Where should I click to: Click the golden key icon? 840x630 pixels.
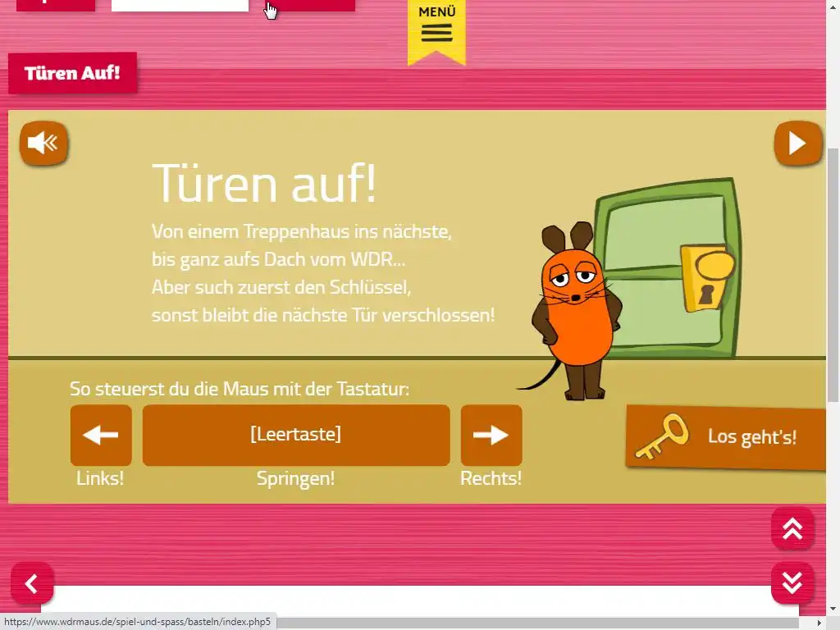662,436
